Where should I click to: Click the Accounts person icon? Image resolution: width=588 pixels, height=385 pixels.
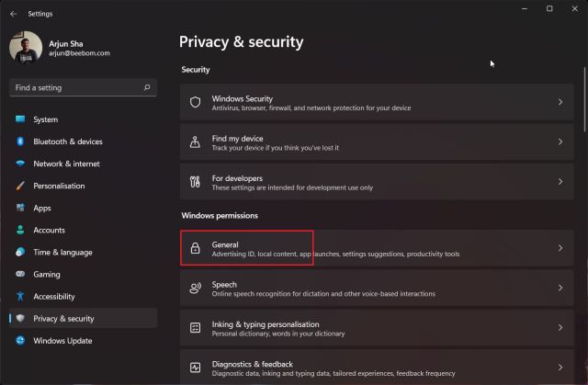pos(20,230)
